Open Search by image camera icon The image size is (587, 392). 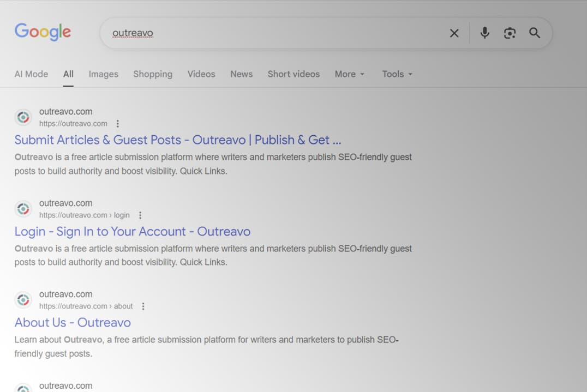click(510, 33)
